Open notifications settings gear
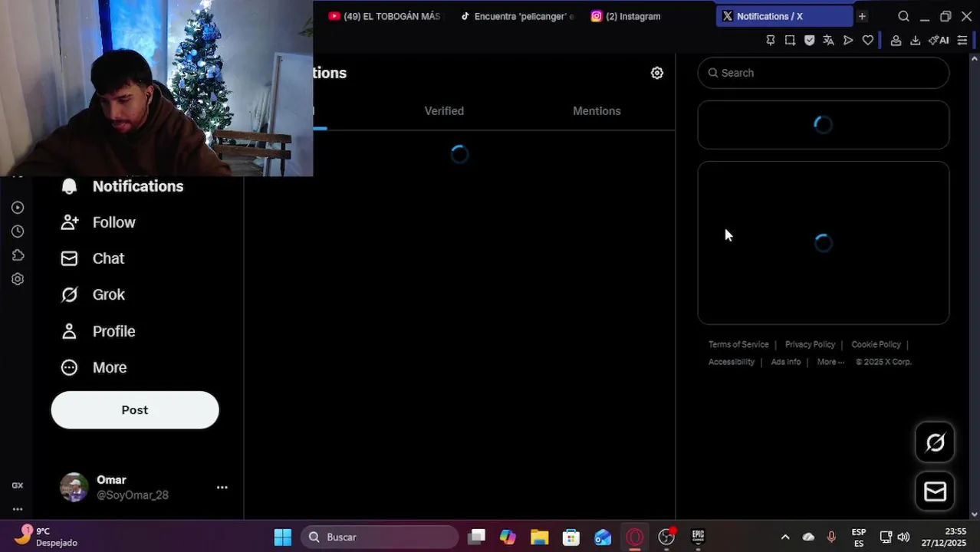This screenshot has width=980, height=552. click(657, 73)
